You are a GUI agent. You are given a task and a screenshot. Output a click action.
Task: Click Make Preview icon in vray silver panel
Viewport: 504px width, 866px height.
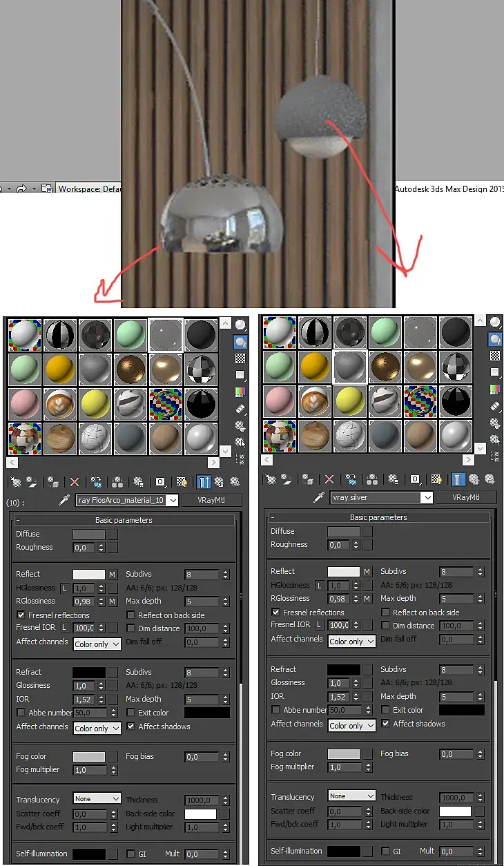(x=496, y=408)
